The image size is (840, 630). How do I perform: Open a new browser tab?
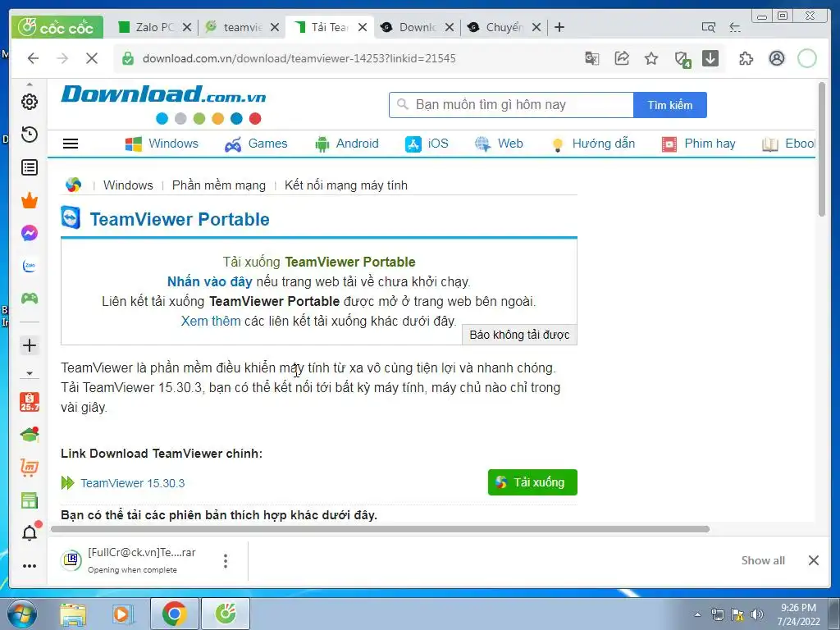tap(559, 27)
